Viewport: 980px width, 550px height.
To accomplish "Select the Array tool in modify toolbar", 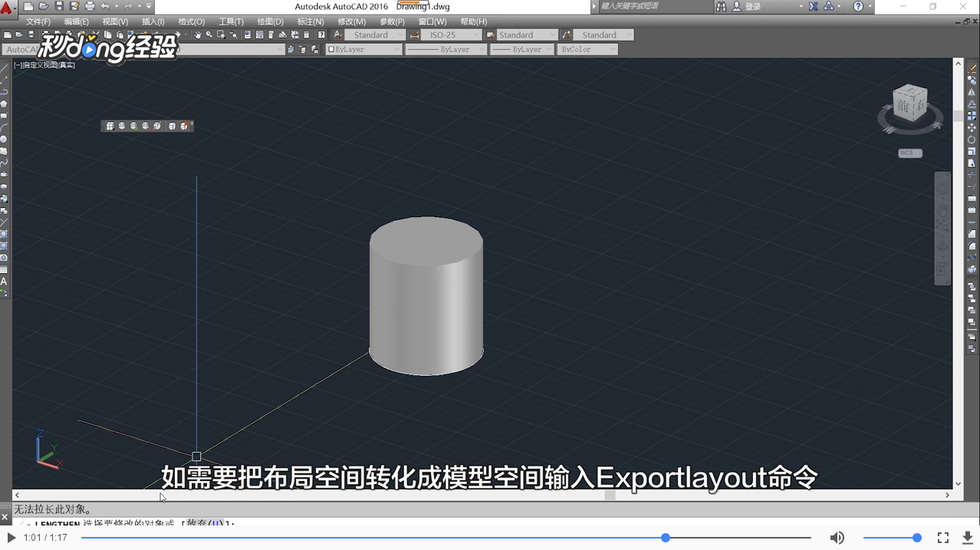I will click(x=972, y=116).
